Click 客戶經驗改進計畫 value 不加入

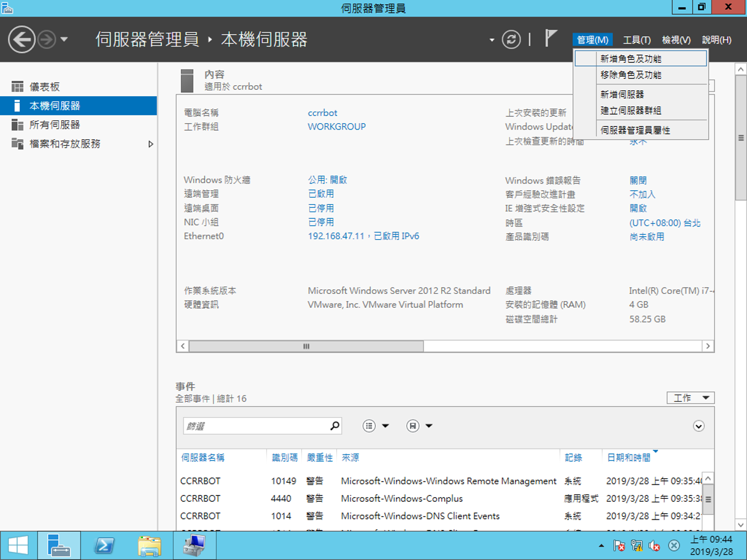click(x=642, y=194)
